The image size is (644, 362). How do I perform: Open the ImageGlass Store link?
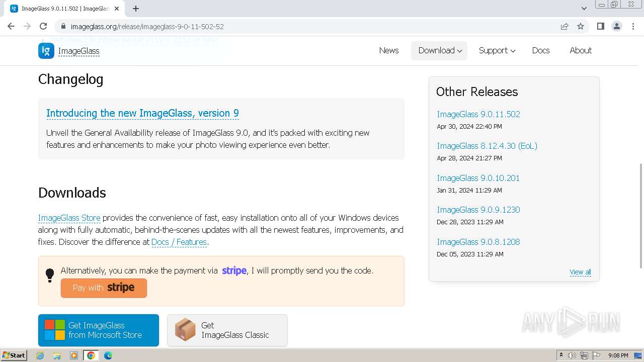pyautogui.click(x=69, y=218)
